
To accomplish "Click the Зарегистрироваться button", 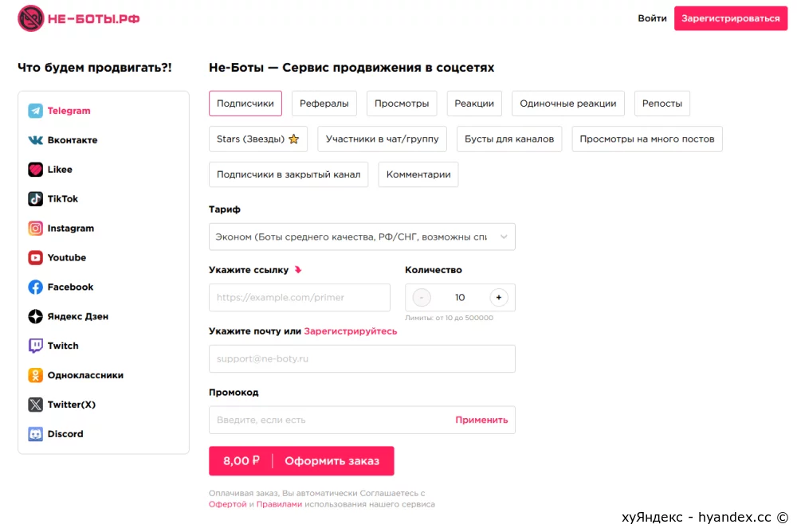I will click(730, 18).
